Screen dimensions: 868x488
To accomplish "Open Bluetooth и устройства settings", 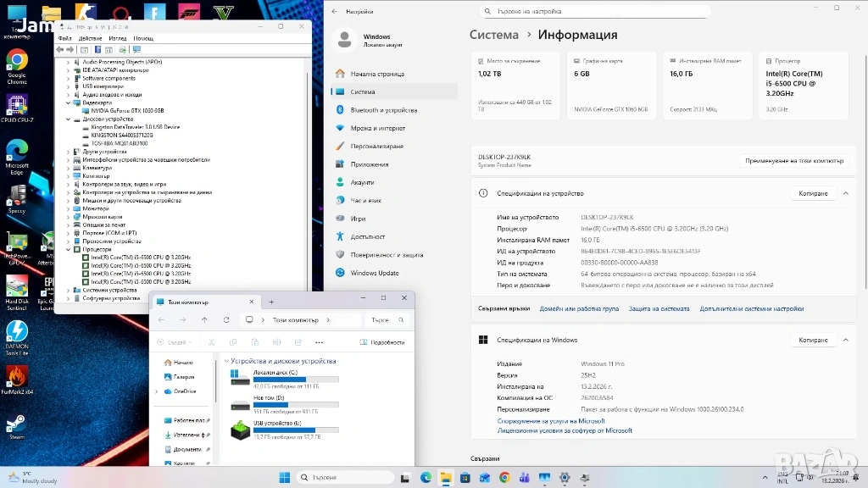I will tap(383, 110).
